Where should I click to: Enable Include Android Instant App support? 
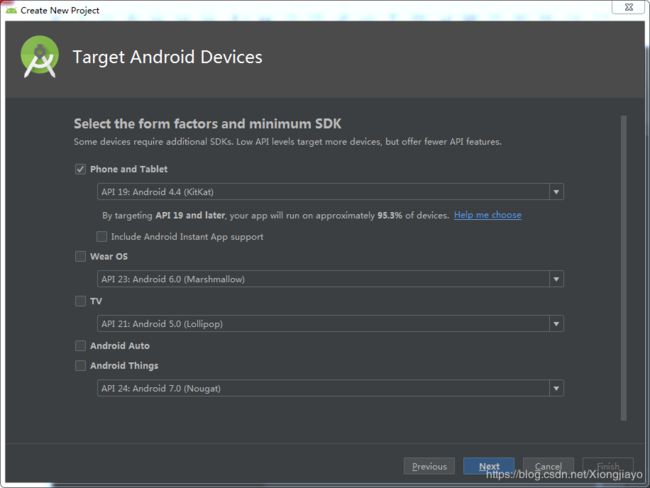[102, 236]
